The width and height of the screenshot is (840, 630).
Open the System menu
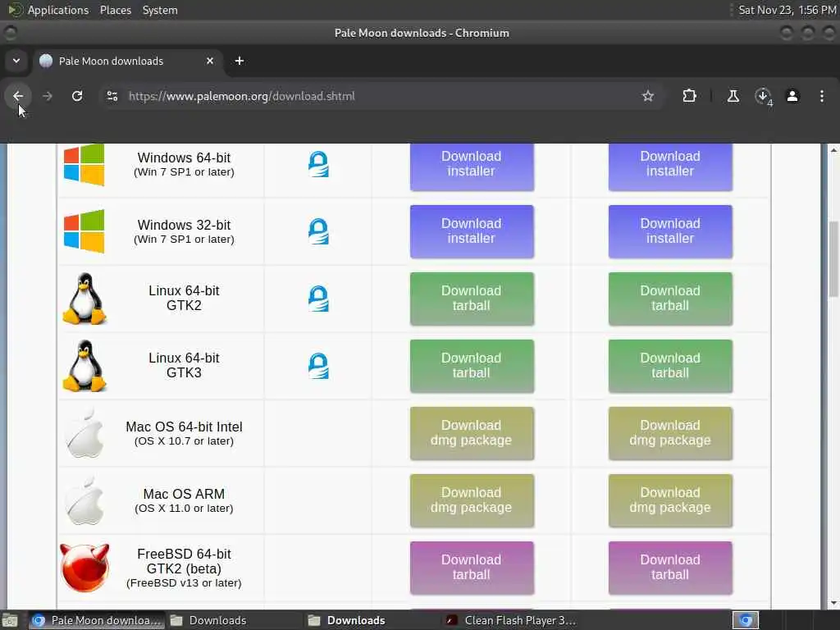click(160, 10)
